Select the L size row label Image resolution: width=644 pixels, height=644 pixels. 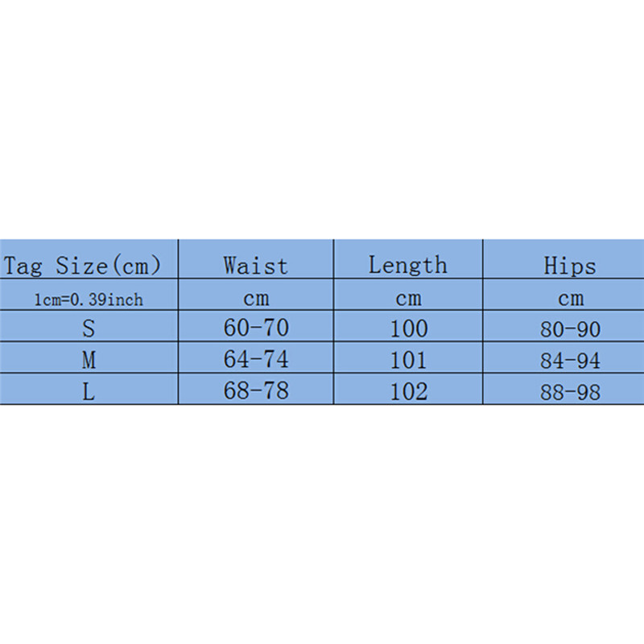click(x=89, y=392)
